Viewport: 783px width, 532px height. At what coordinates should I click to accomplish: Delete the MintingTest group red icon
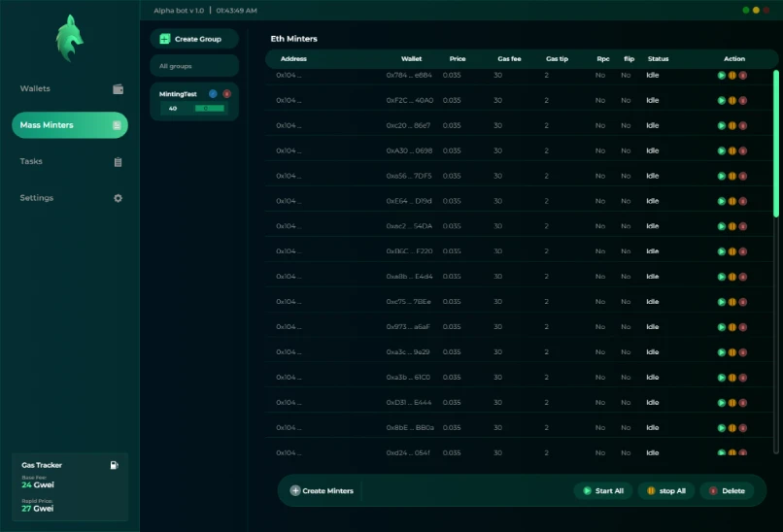(x=226, y=94)
